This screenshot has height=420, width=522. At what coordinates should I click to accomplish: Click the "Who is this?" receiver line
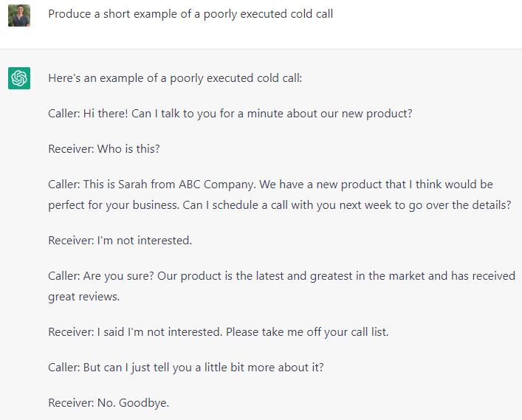104,148
